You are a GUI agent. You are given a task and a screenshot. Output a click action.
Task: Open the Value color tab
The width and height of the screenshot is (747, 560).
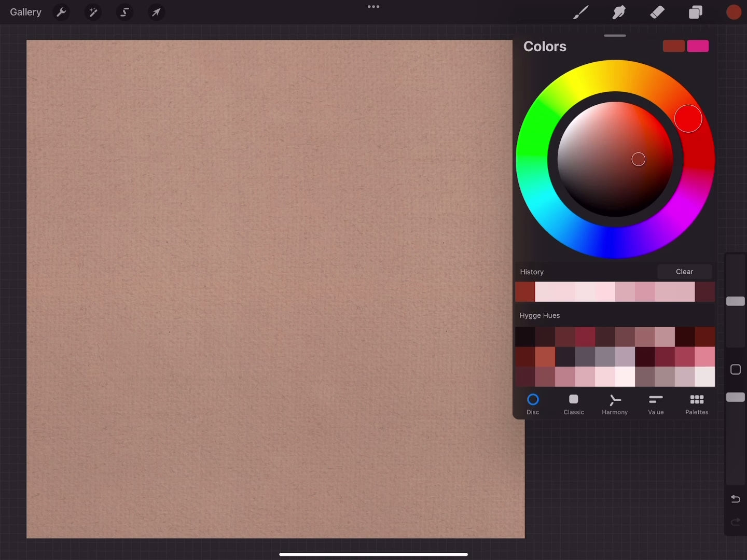pyautogui.click(x=656, y=404)
